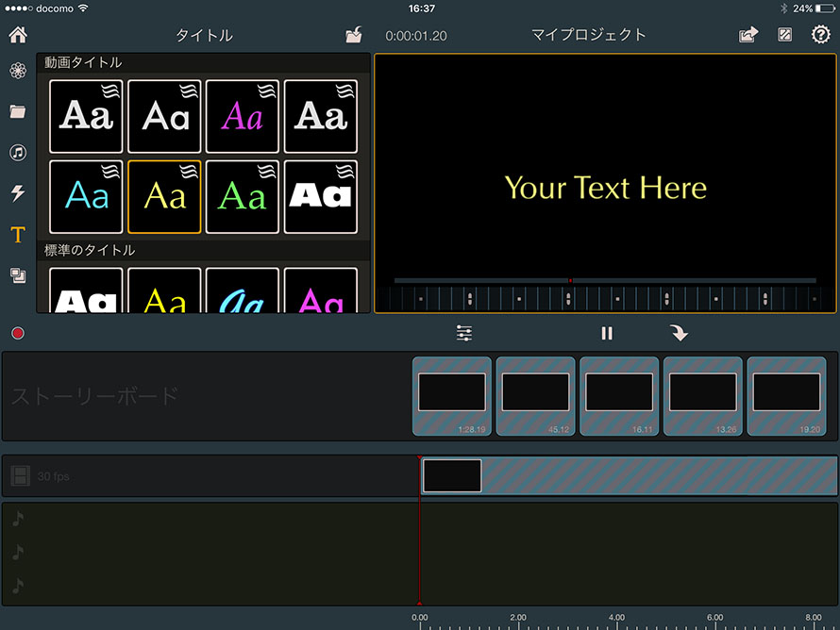Select the Titles T icon in sidebar

(x=18, y=235)
